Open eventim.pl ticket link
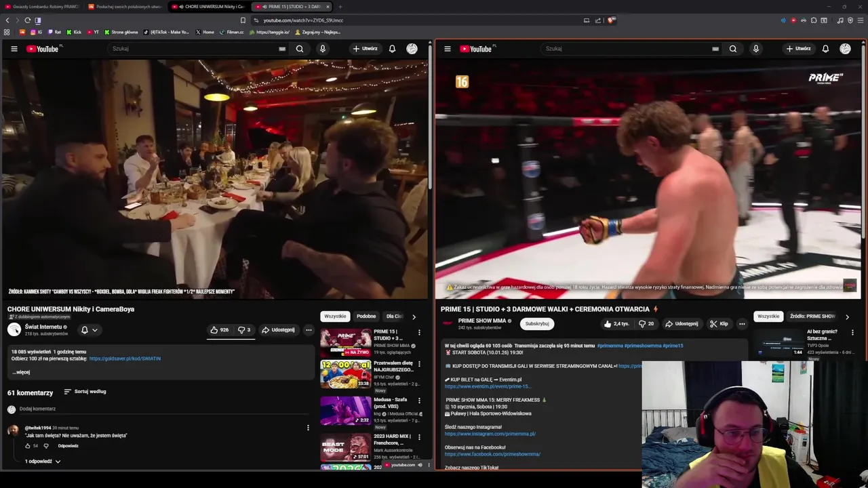 pyautogui.click(x=488, y=386)
